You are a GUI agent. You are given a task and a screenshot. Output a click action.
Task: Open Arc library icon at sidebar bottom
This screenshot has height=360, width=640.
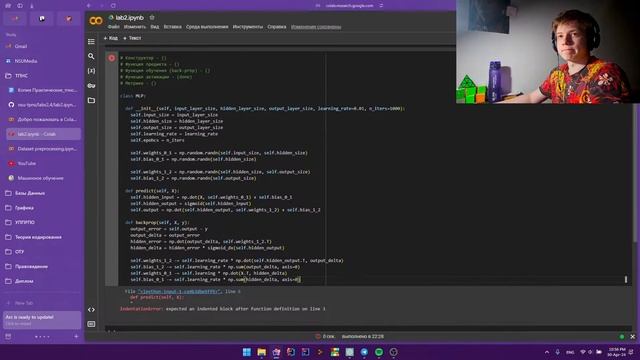pyautogui.click(x=8, y=337)
